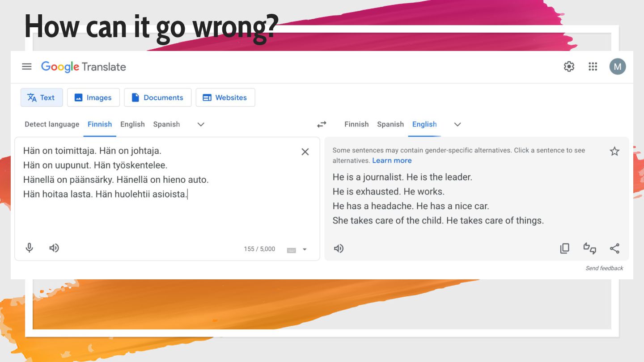Click sentence 'He has a headache.'

tap(373, 206)
